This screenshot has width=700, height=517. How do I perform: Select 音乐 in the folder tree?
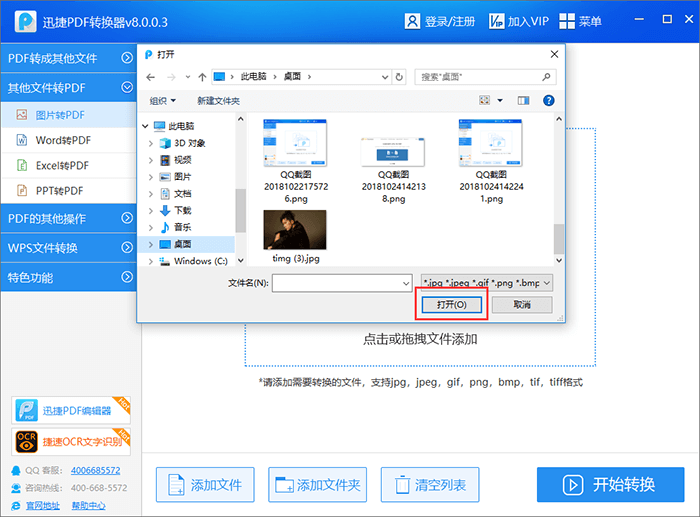pos(183,227)
